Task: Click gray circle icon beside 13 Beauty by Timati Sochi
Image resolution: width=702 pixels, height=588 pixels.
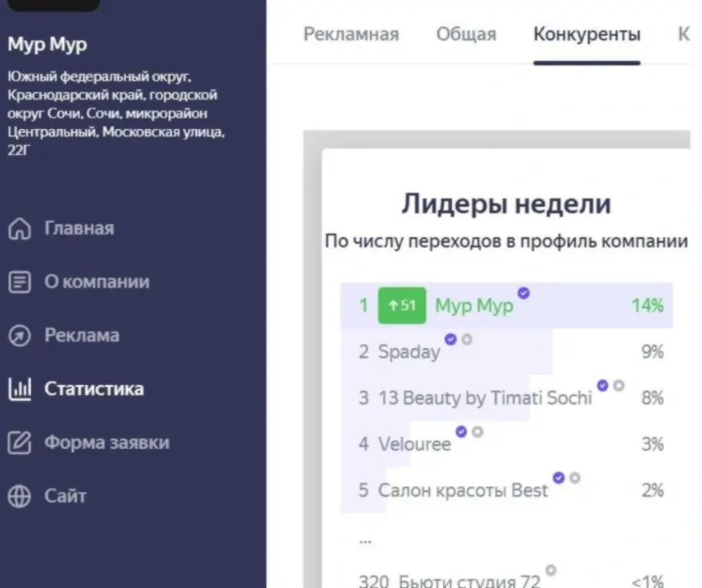Action: 619,385
